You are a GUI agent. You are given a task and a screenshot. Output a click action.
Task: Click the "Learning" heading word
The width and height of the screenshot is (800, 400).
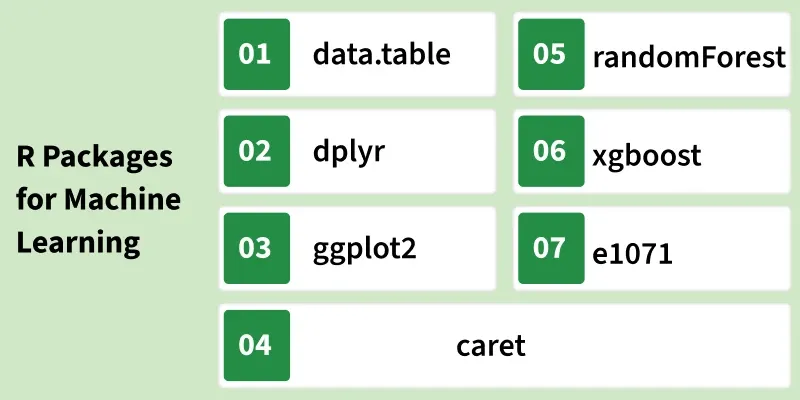coord(78,243)
